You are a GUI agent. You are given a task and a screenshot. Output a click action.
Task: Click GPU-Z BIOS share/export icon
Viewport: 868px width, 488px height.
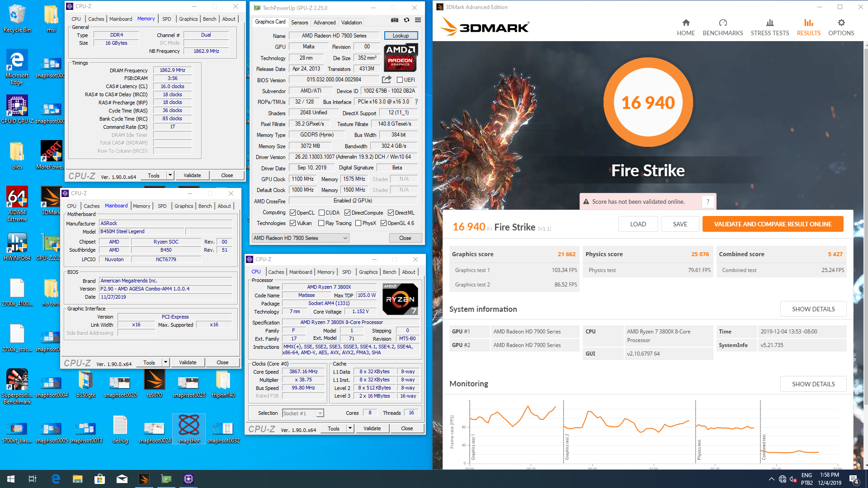387,80
